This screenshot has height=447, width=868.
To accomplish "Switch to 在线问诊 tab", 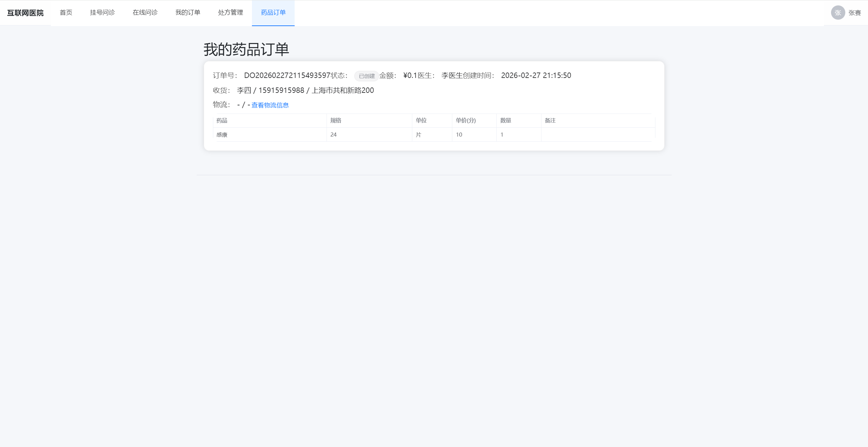I will point(145,13).
